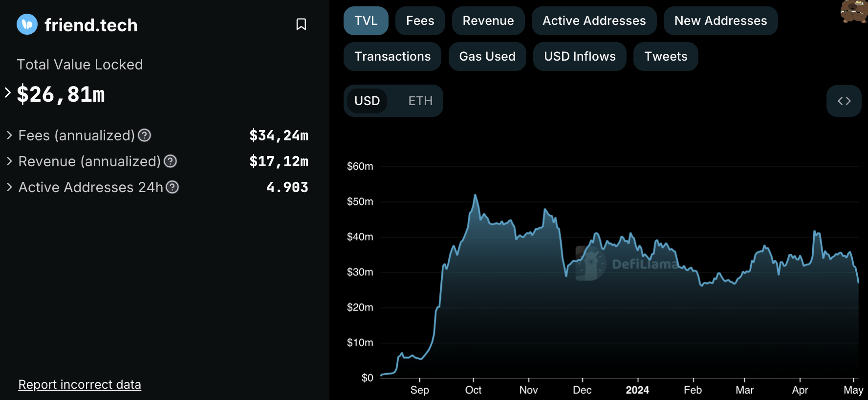The image size is (868, 400).
Task: Toggle the Tweets chart metric
Action: [x=666, y=56]
